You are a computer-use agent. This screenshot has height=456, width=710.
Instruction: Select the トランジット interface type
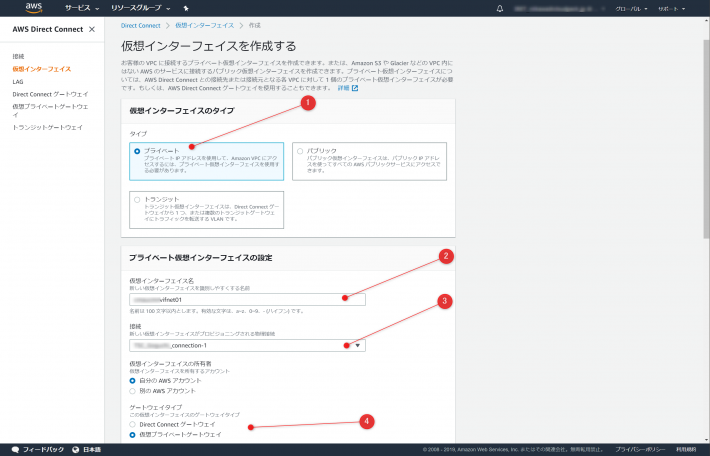(206, 210)
